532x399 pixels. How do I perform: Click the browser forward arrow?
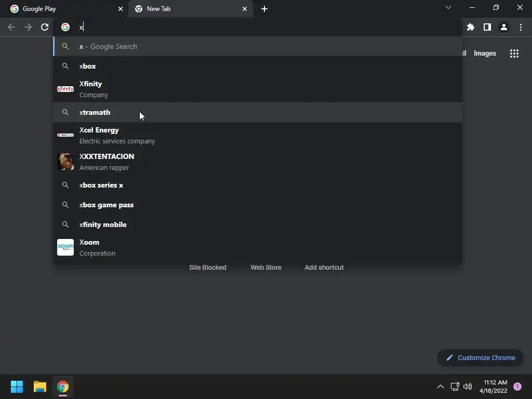click(28, 27)
